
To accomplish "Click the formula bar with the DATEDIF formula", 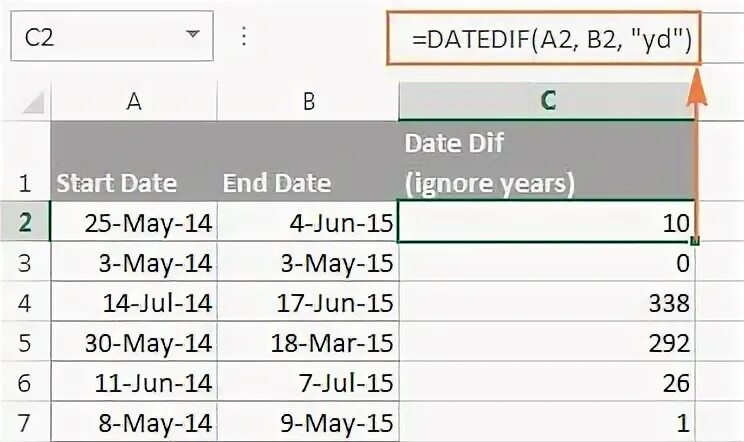I will [544, 38].
